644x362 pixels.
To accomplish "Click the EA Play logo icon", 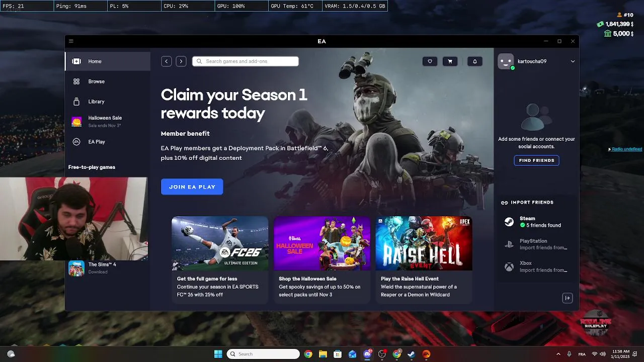I will (76, 142).
